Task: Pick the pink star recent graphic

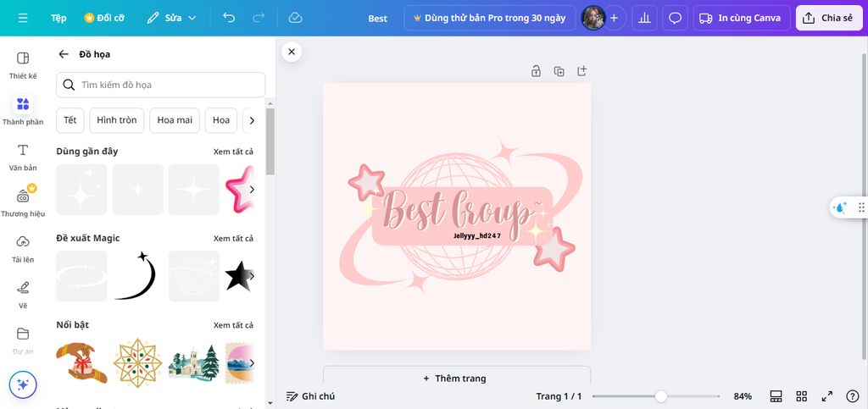Action: (x=238, y=189)
